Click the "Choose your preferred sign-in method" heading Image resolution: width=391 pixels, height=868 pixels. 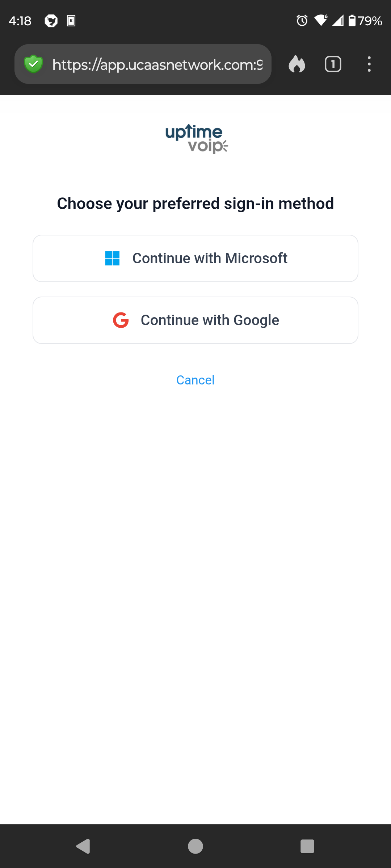195,204
